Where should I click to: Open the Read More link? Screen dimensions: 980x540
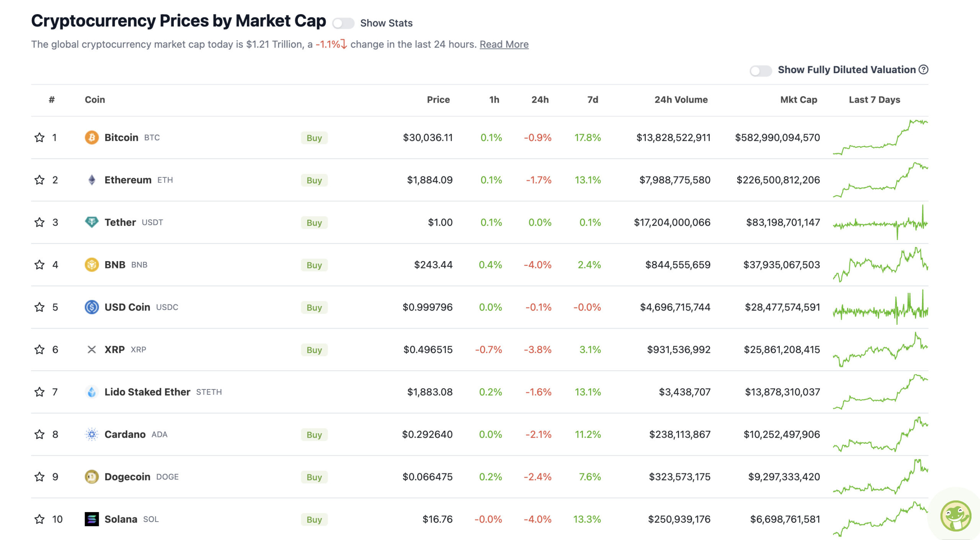click(x=504, y=44)
